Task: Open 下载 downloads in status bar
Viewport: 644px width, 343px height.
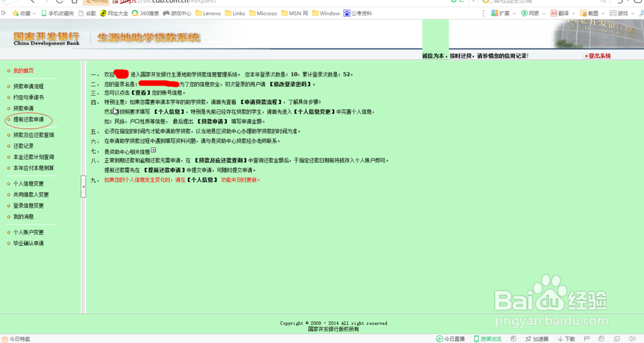Action: coord(566,339)
